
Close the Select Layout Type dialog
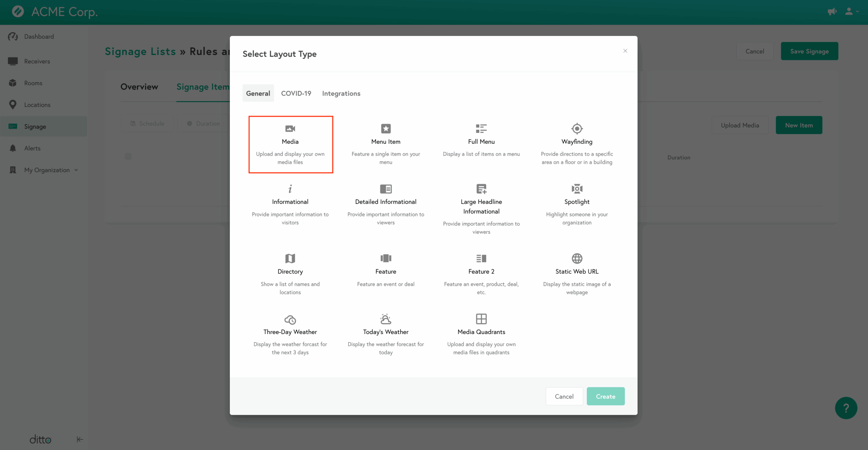(625, 51)
